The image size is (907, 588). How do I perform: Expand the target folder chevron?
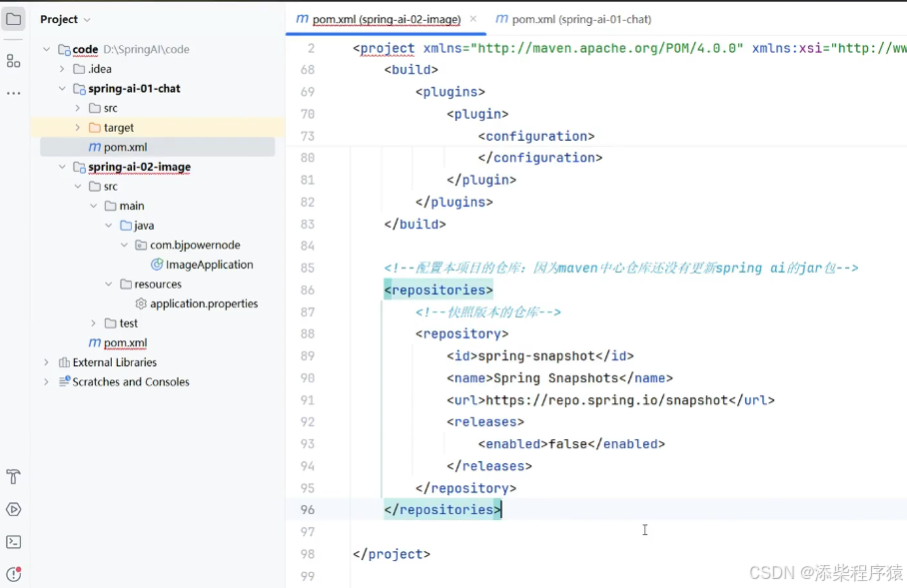[78, 127]
